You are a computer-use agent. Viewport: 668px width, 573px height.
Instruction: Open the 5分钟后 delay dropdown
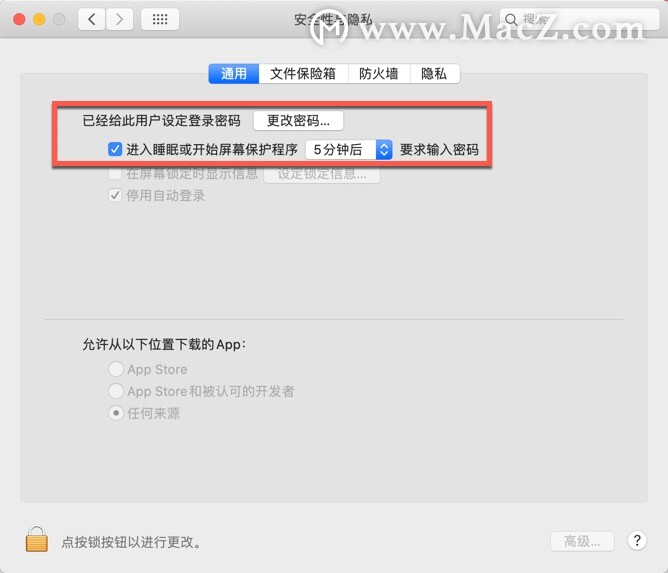point(349,150)
